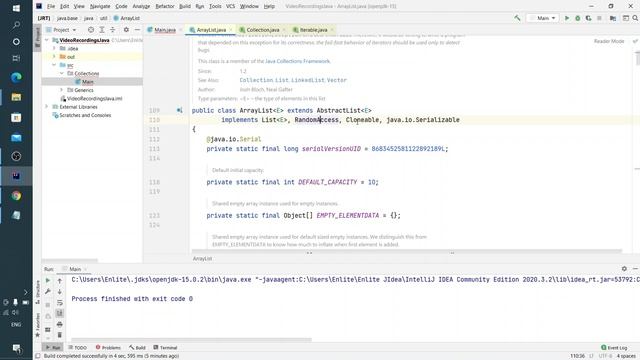Open Project panel gear options
This screenshot has height=360, width=640.
(126, 30)
